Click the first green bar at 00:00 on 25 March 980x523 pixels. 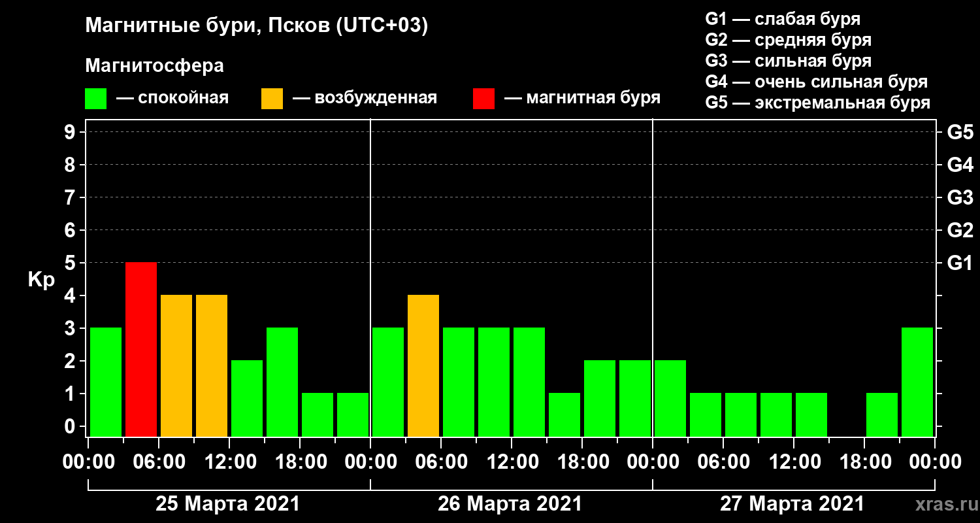pos(106,382)
